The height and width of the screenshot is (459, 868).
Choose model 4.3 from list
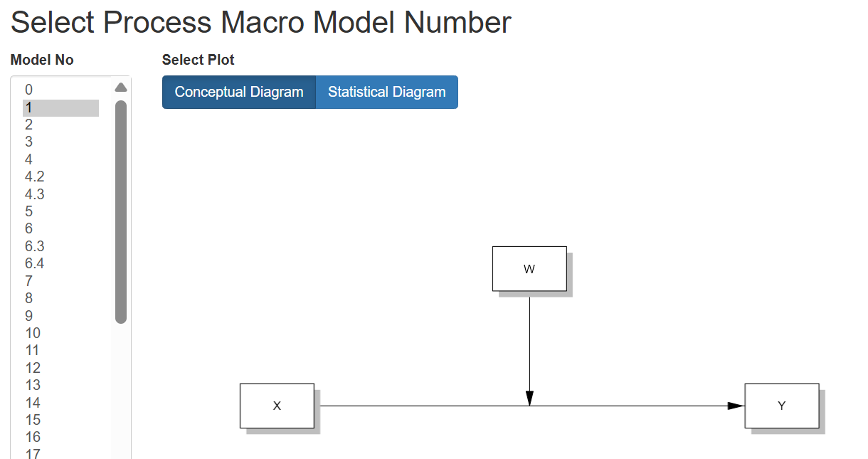pos(35,194)
